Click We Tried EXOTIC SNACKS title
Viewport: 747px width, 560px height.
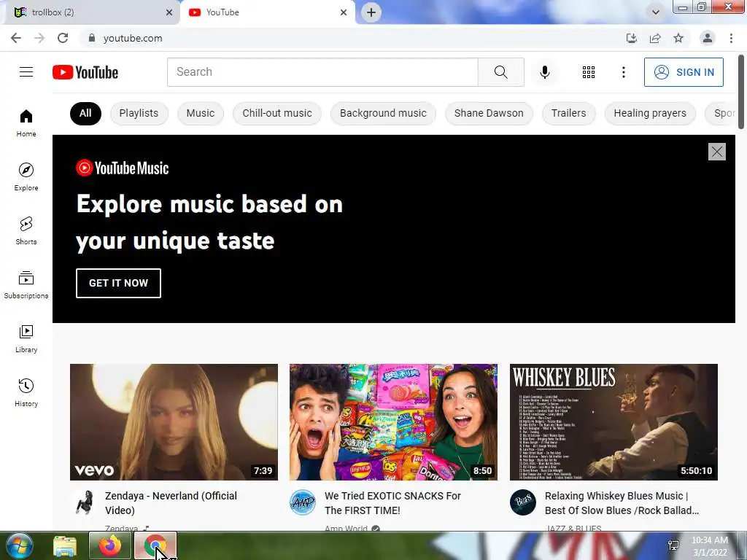392,503
